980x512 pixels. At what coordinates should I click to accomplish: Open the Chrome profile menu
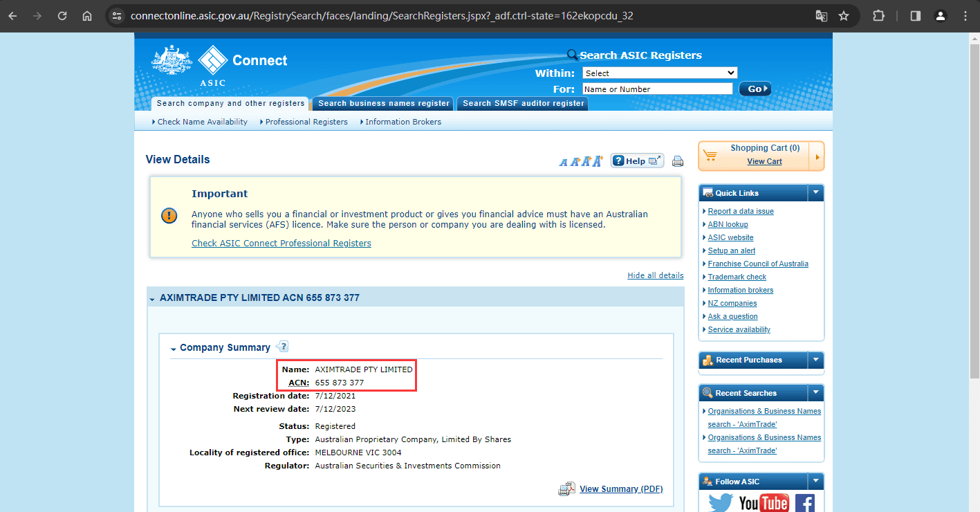[x=941, y=15]
